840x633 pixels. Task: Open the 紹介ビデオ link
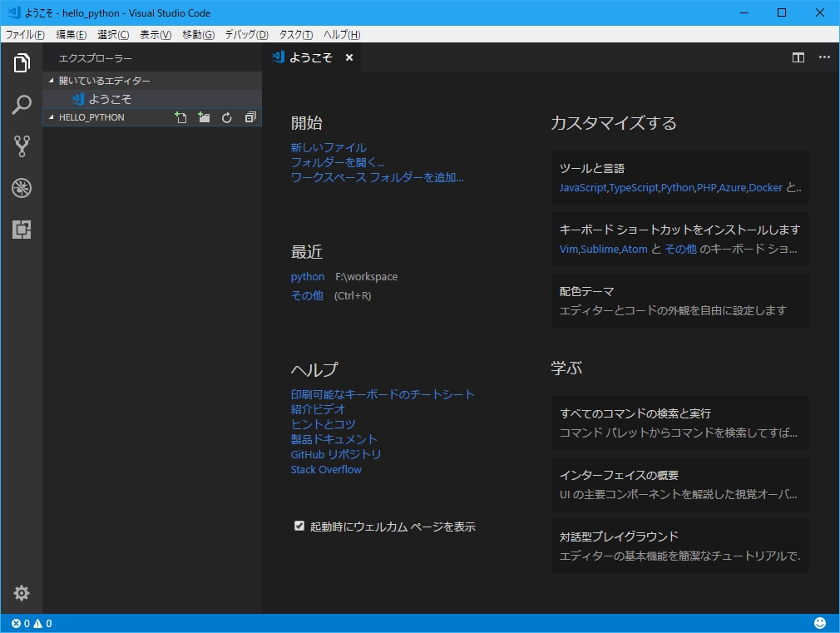click(x=318, y=409)
